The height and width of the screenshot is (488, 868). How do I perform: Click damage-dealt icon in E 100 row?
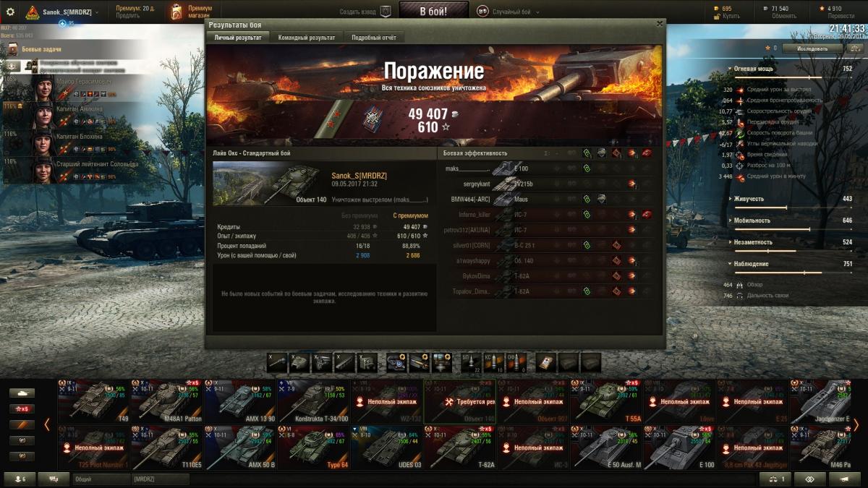click(587, 168)
